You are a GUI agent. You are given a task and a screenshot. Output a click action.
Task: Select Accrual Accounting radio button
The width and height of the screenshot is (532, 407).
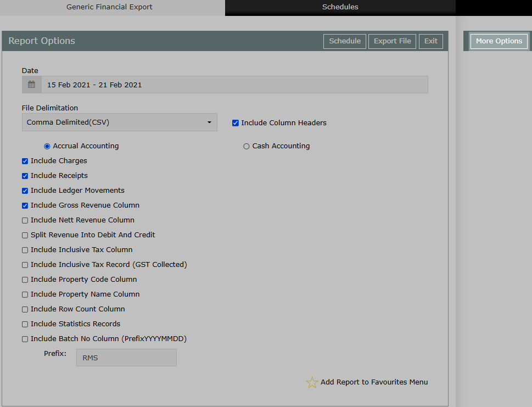(x=47, y=146)
